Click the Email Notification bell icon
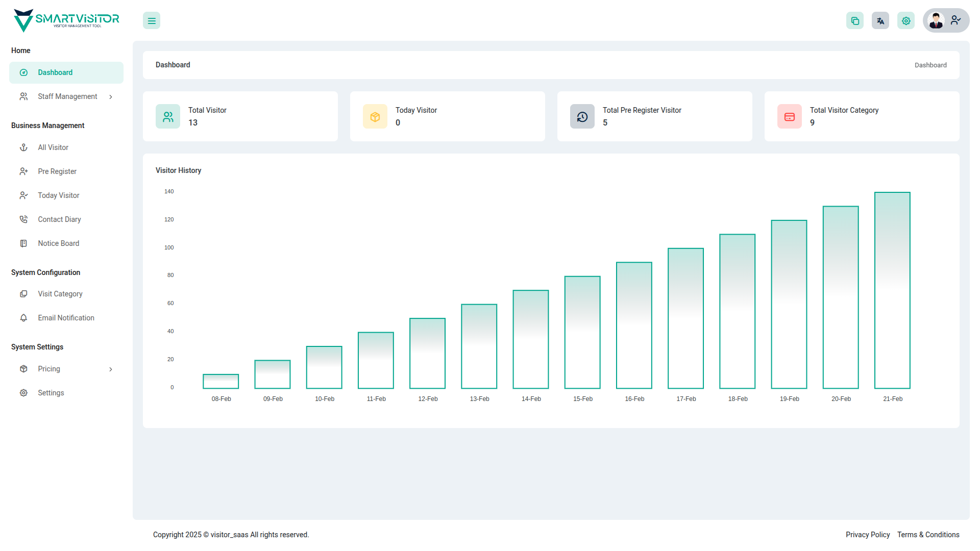980x551 pixels. pyautogui.click(x=23, y=318)
